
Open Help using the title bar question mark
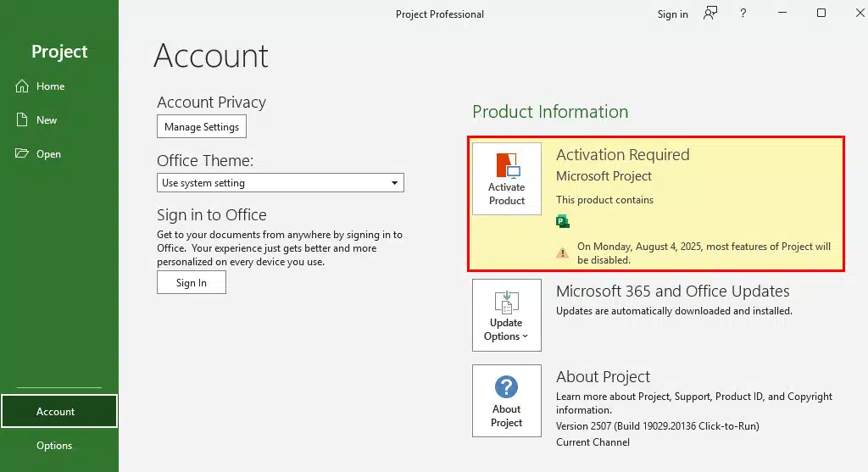(743, 14)
